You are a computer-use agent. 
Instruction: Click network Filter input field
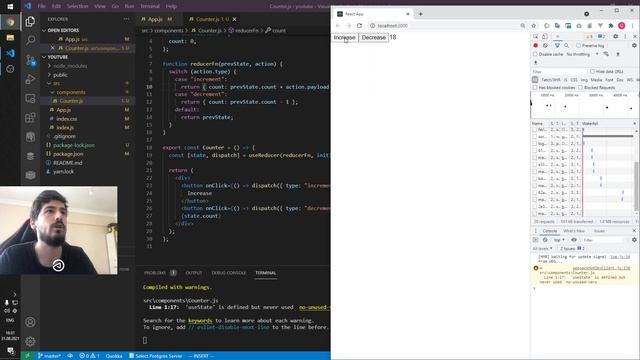[558, 71]
